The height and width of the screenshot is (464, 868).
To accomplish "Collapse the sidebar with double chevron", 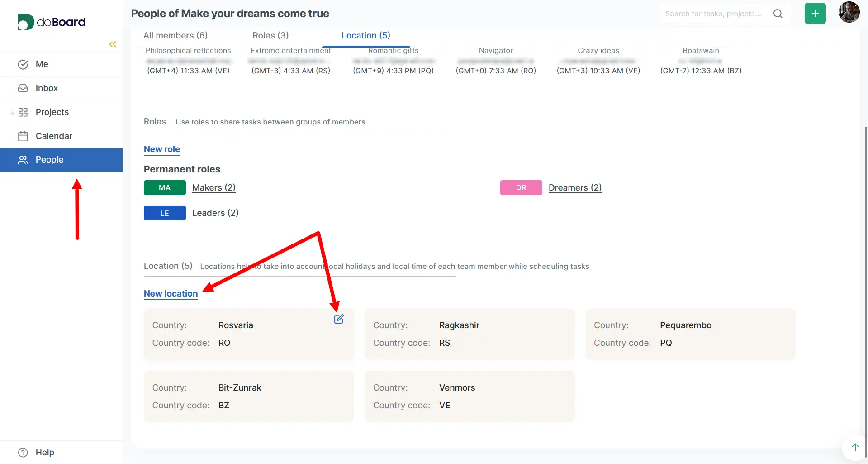I will (x=113, y=44).
